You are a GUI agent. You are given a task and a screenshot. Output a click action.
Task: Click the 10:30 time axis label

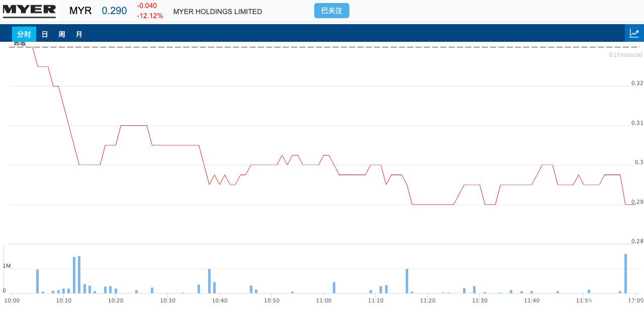point(167,300)
